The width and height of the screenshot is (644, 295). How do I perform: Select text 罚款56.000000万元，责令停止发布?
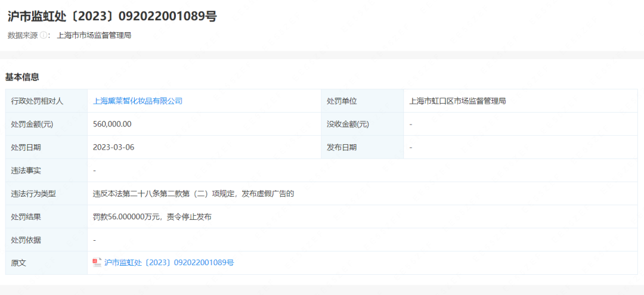tap(152, 217)
